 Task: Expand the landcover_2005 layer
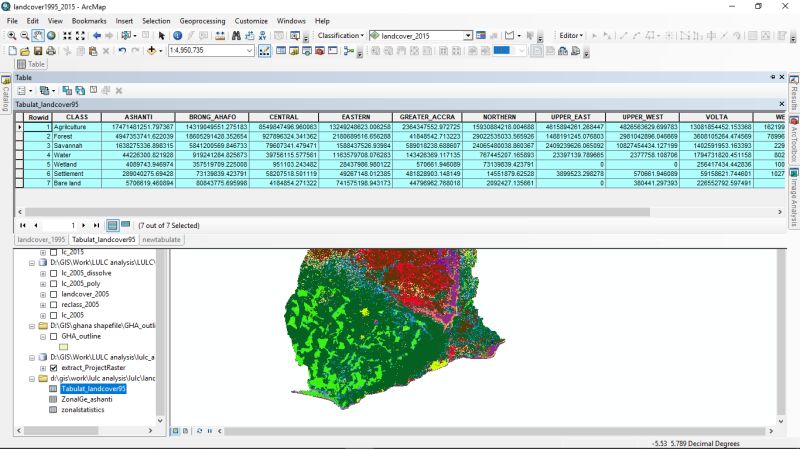[x=43, y=294]
